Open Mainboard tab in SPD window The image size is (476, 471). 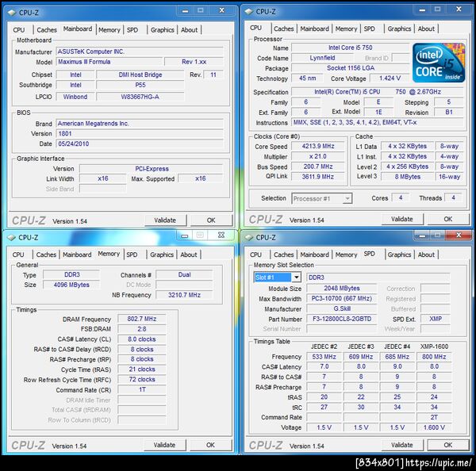point(314,255)
